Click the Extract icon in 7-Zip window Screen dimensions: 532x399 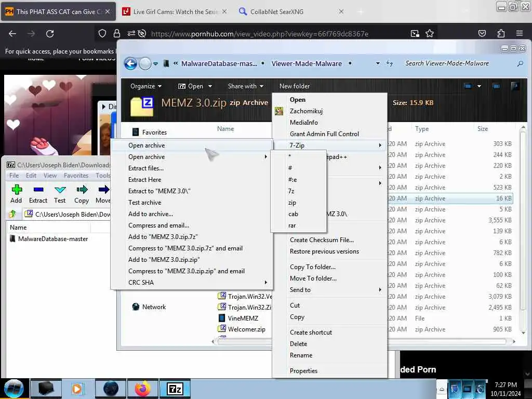pyautogui.click(x=38, y=190)
